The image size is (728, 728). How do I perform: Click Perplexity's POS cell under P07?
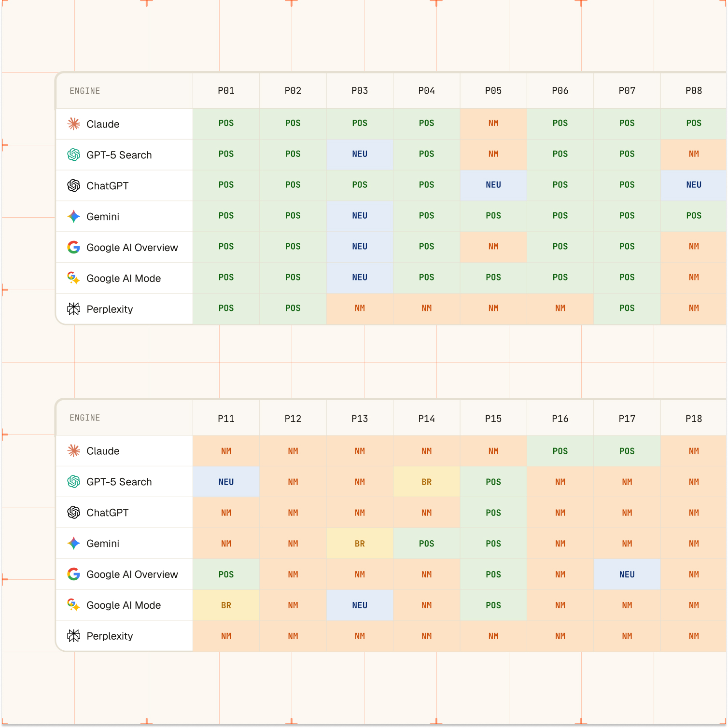627,309
